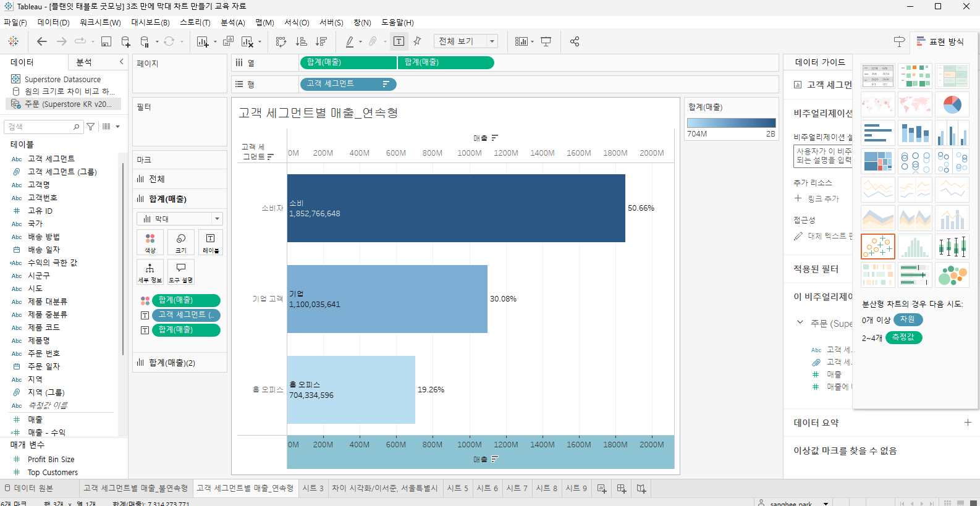
Task: Expand the 데이터 요약 plus icon
Action: pos(968,423)
